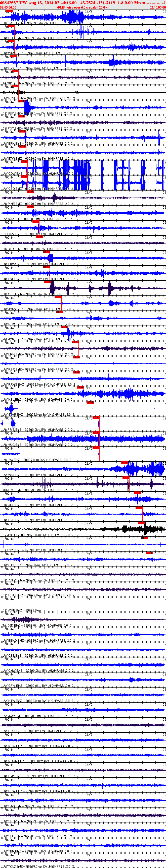Select the UW.LRIV.BHZ station label
This screenshot has height=868, width=166.
(x=38, y=354)
